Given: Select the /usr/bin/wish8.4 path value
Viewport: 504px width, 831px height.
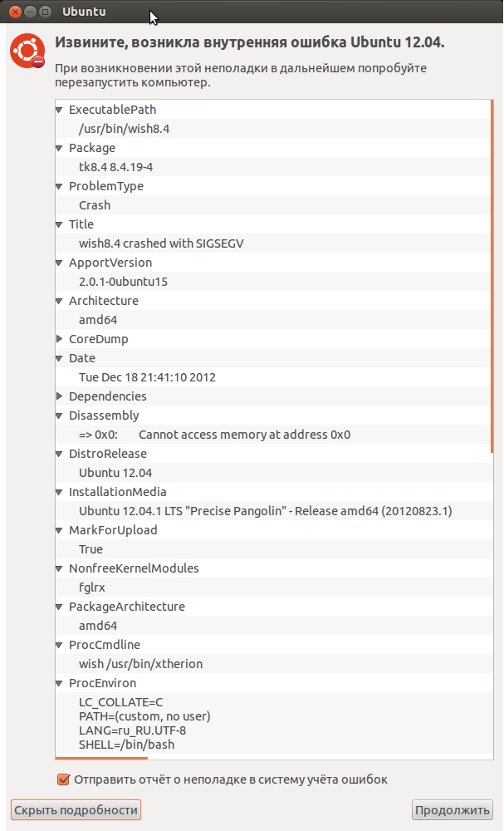Looking at the screenshot, I should click(273, 129).
